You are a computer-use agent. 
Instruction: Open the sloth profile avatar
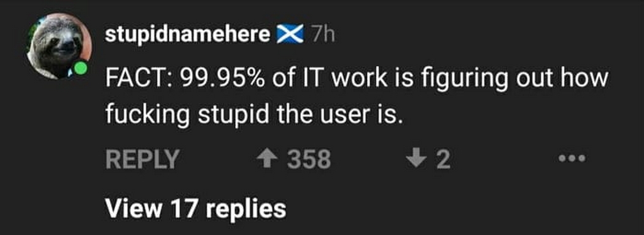click(60, 46)
